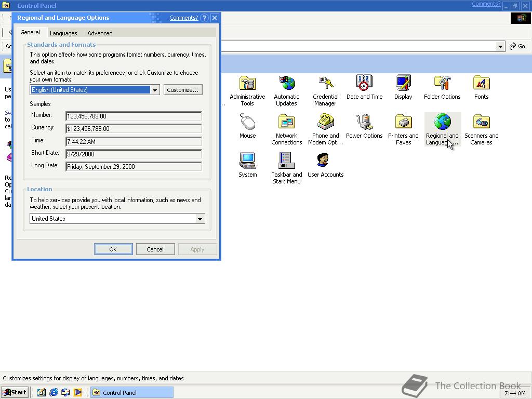
Task: Open Credential Manager icon
Action: pyautogui.click(x=325, y=83)
